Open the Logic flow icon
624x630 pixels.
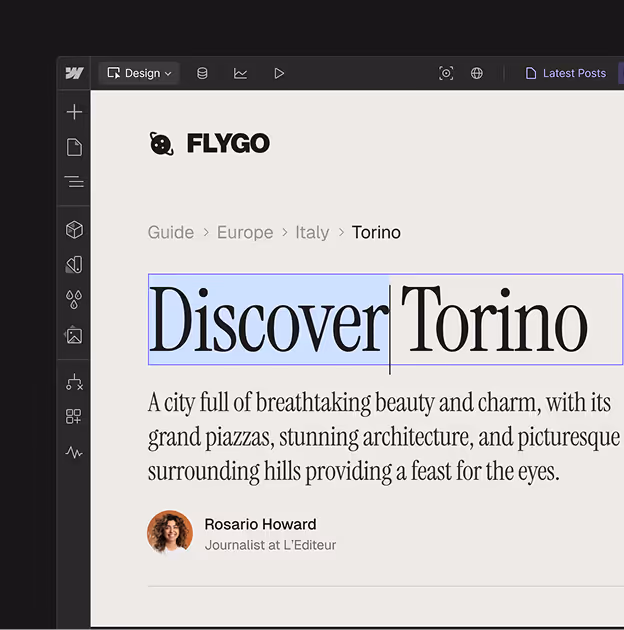pyautogui.click(x=74, y=382)
